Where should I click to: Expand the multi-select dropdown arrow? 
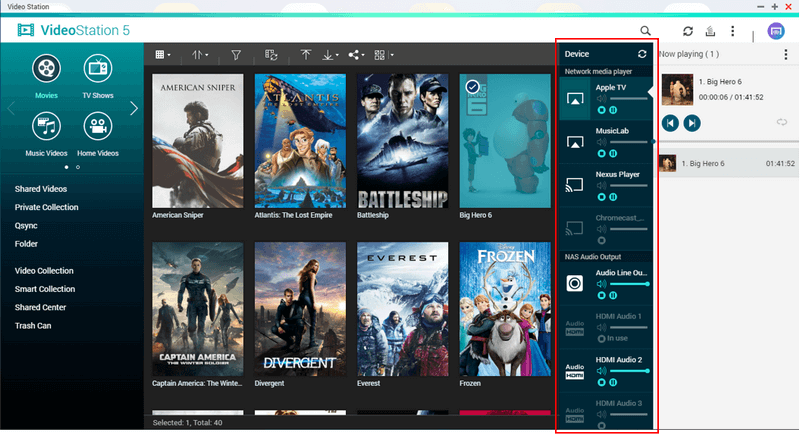[392, 55]
